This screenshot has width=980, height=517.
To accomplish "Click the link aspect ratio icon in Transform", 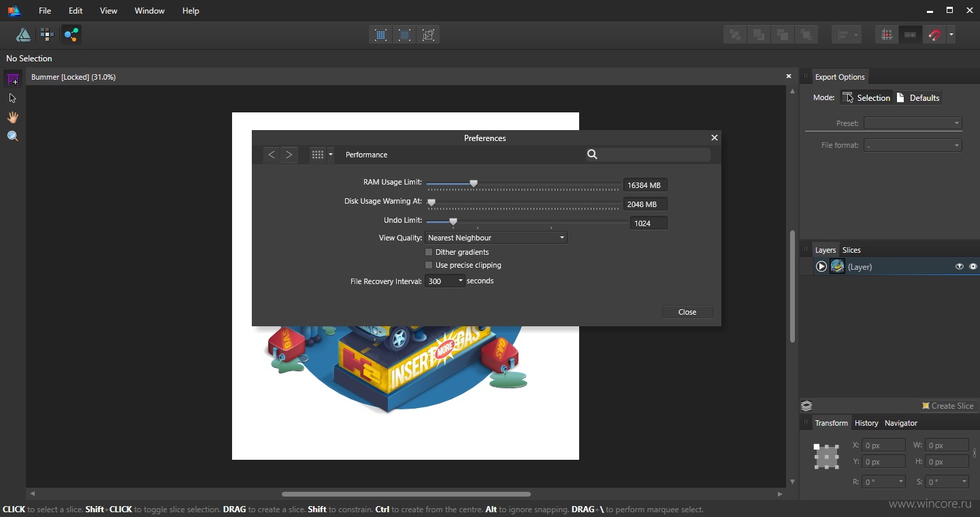I will (975, 453).
